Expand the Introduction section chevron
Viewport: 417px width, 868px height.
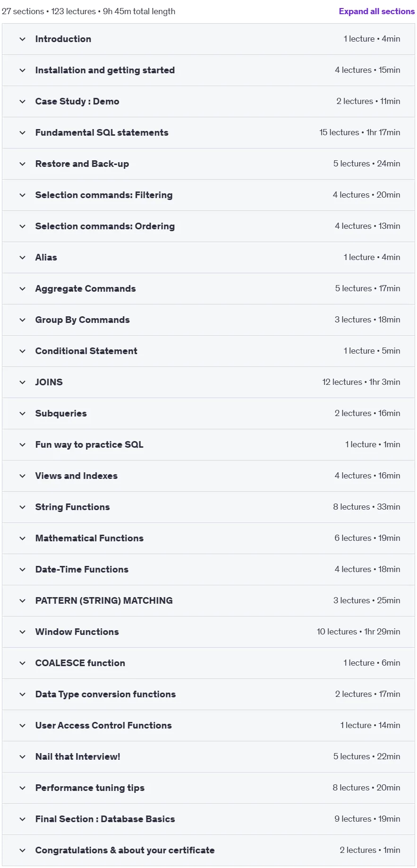(x=22, y=39)
